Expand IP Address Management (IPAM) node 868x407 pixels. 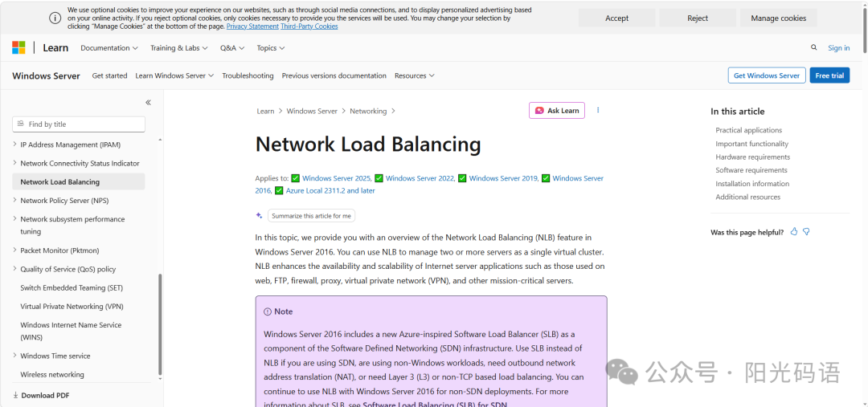coord(15,144)
